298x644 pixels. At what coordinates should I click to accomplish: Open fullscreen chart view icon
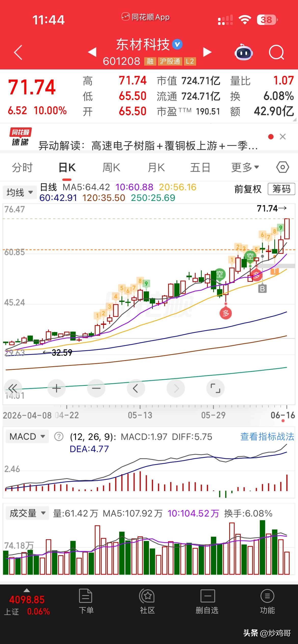click(x=215, y=388)
